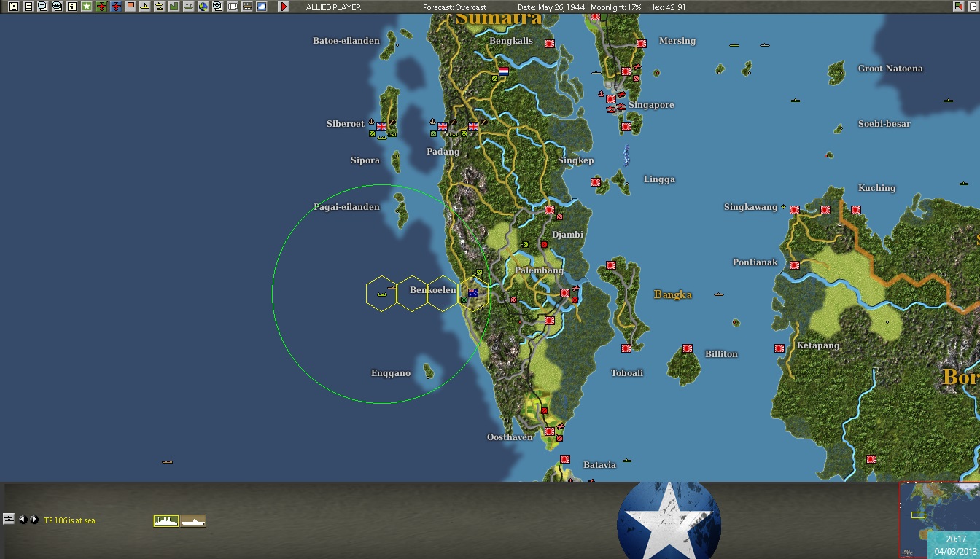Screen dimensions: 980x559
Task: Click the Japanese flag base at Ketapang
Action: 779,348
